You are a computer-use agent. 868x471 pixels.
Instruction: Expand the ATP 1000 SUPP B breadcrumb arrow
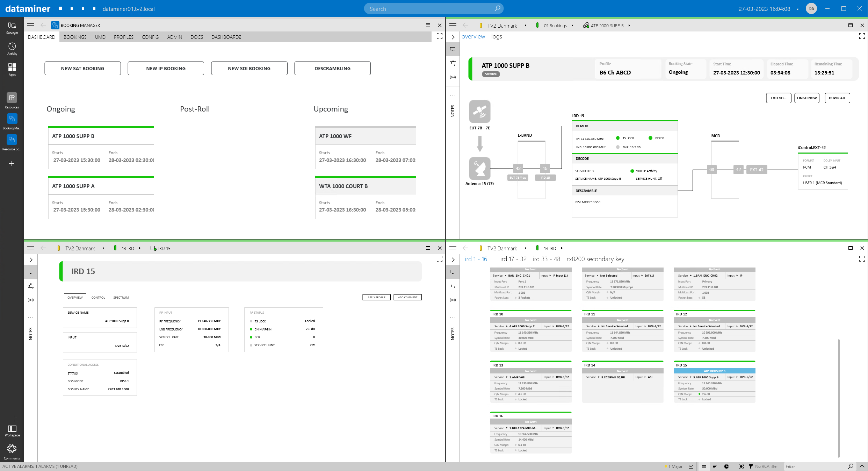coord(629,25)
